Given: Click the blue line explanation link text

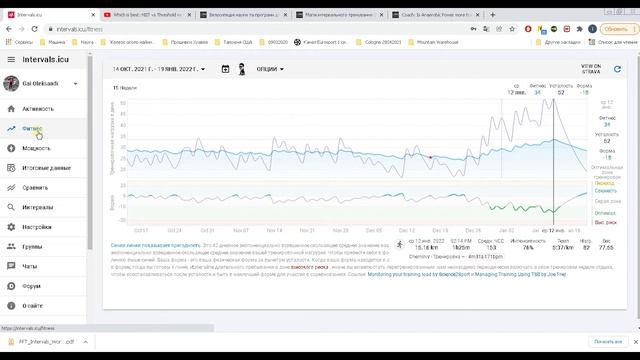Looking at the screenshot, I should pos(155,245).
